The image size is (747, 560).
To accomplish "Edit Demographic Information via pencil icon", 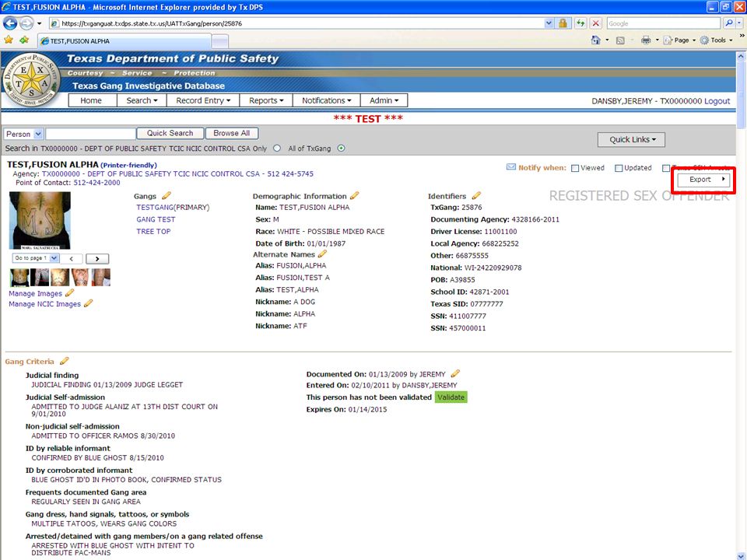I will coord(355,196).
